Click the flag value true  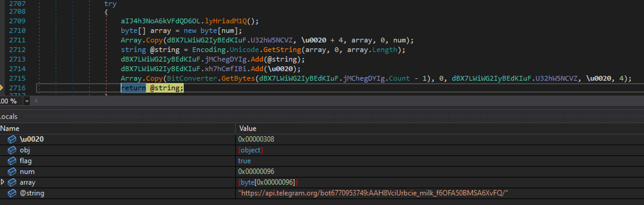[244, 161]
